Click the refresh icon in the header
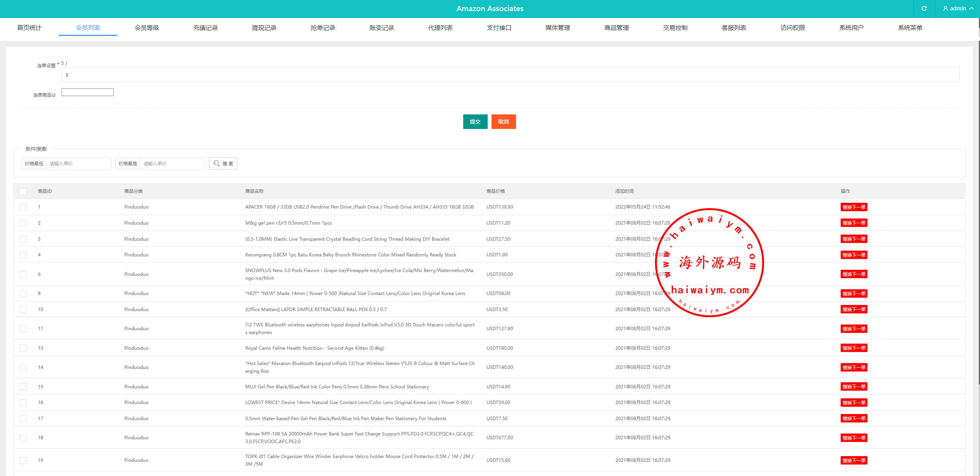 tap(924, 8)
